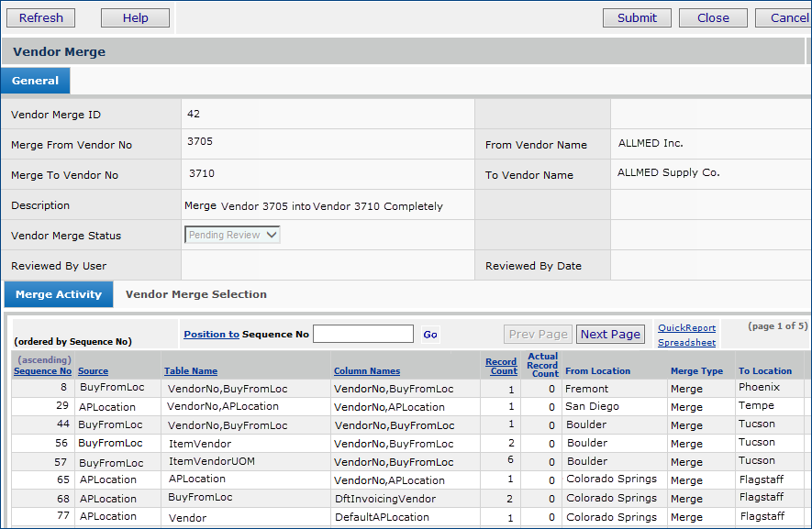The width and height of the screenshot is (812, 529).
Task: Go to the Next Page
Action: (610, 334)
